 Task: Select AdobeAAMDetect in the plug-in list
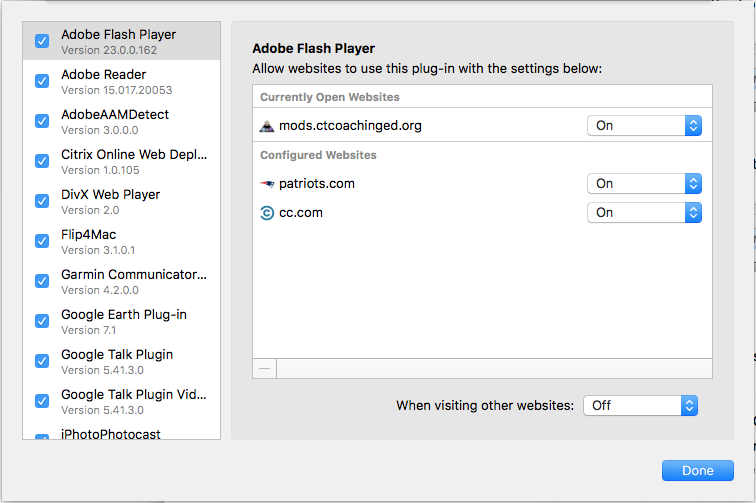122,121
